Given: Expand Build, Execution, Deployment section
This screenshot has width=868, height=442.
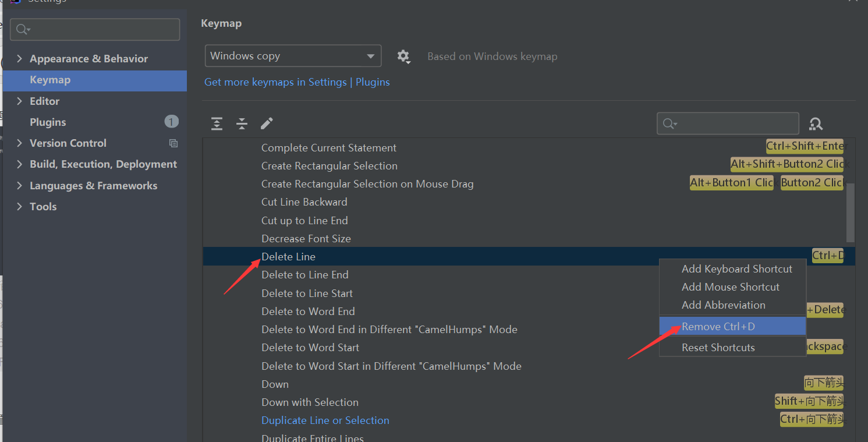Looking at the screenshot, I should pos(20,164).
